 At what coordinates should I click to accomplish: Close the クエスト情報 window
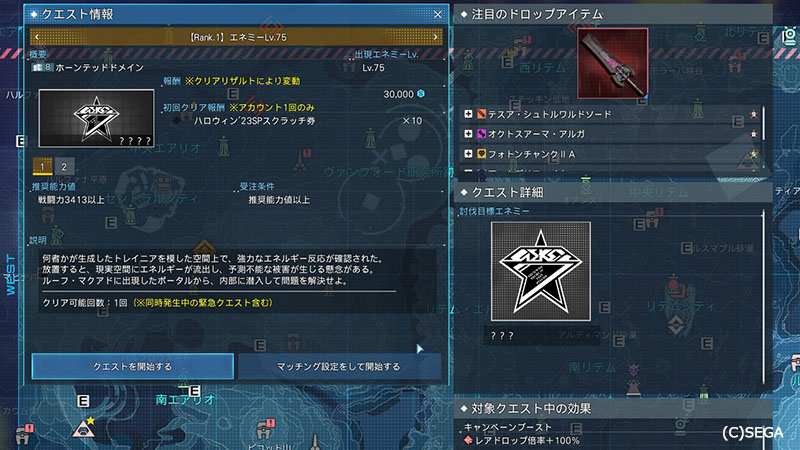coord(437,15)
